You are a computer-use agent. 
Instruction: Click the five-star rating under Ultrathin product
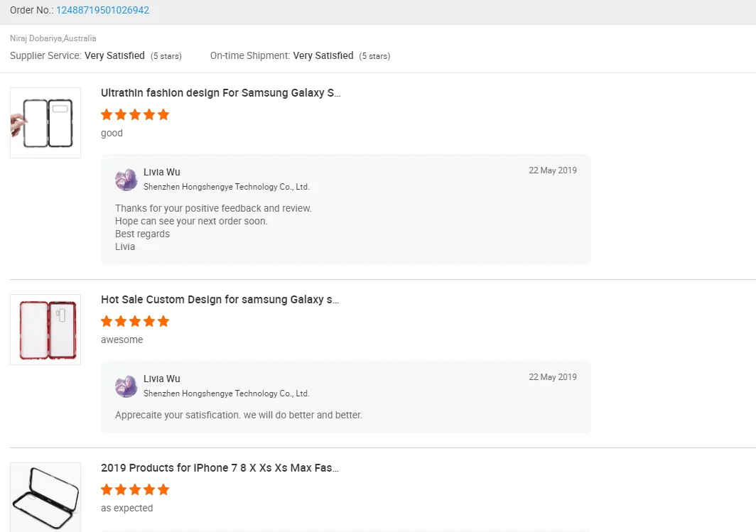tap(135, 114)
